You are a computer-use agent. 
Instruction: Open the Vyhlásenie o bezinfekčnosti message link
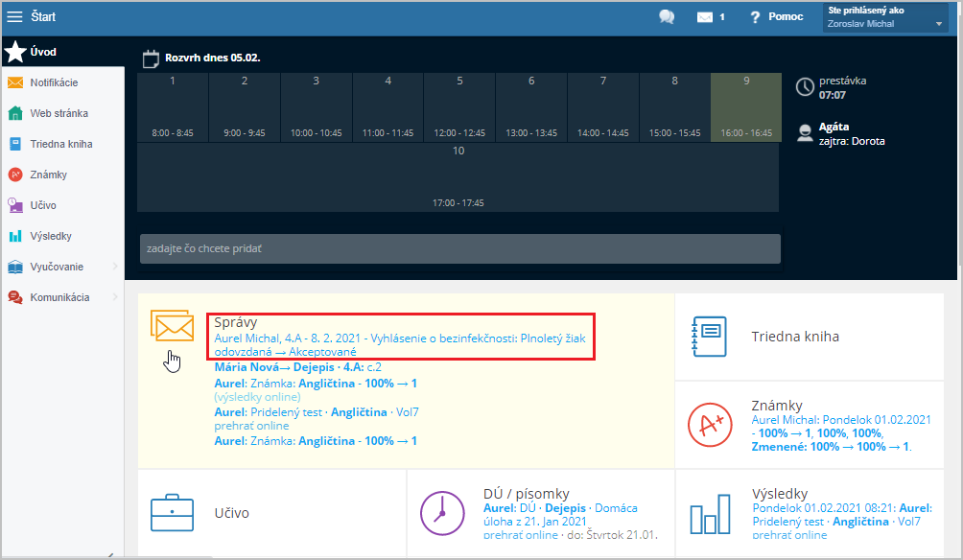(400, 345)
